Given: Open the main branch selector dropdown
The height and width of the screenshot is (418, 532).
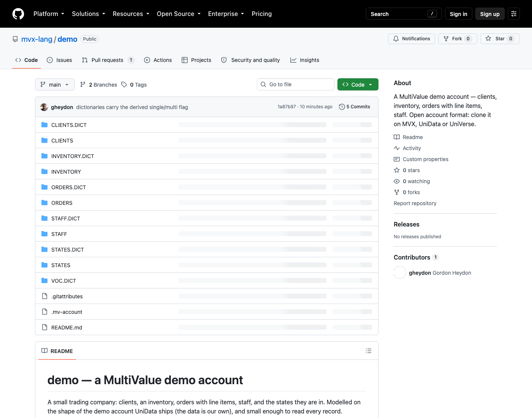Looking at the screenshot, I should 55,84.
